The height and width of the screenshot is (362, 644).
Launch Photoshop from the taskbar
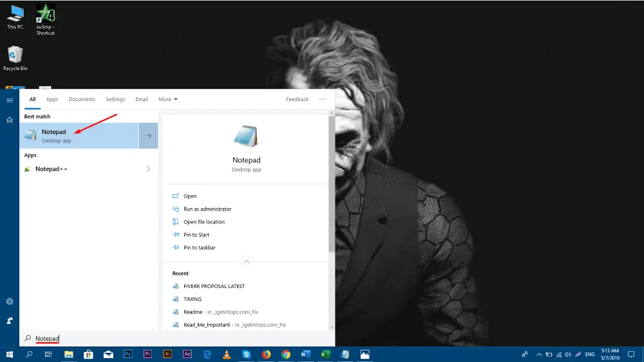pos(128,354)
